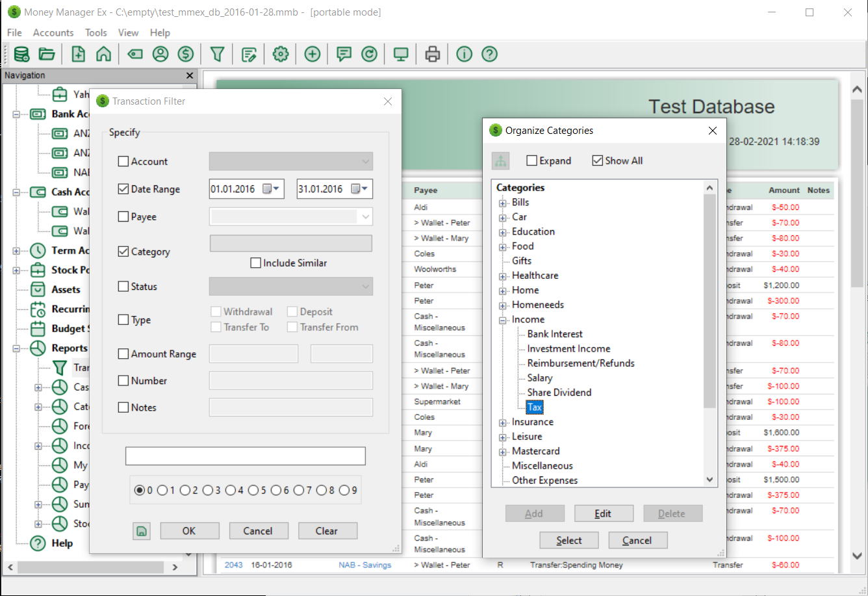Click the Currency dollar-sign toolbar icon
The height and width of the screenshot is (596, 868).
click(x=186, y=54)
